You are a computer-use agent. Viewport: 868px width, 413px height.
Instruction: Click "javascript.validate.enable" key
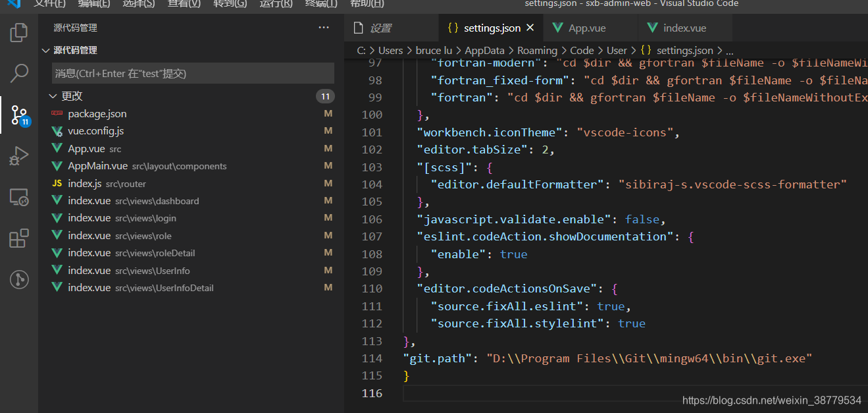click(513, 219)
